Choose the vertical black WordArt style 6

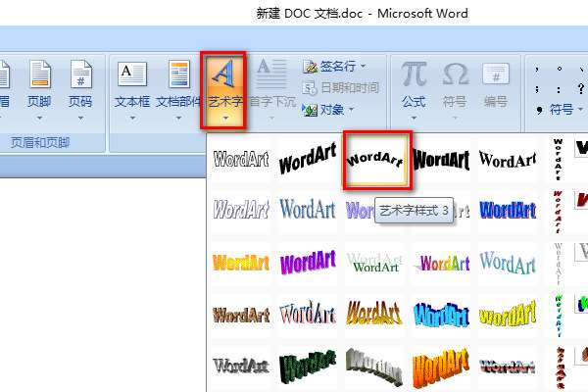click(x=558, y=160)
